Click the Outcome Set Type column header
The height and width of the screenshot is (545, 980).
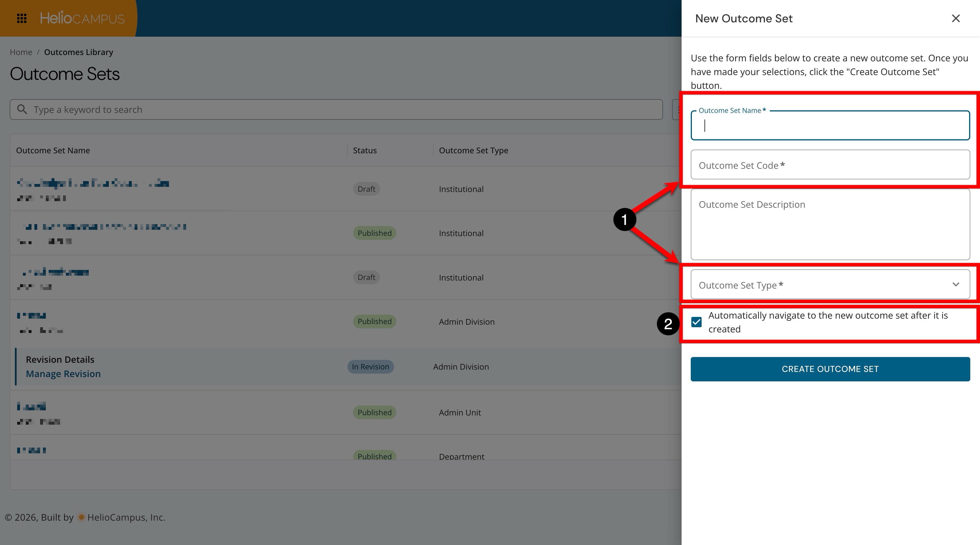(474, 150)
